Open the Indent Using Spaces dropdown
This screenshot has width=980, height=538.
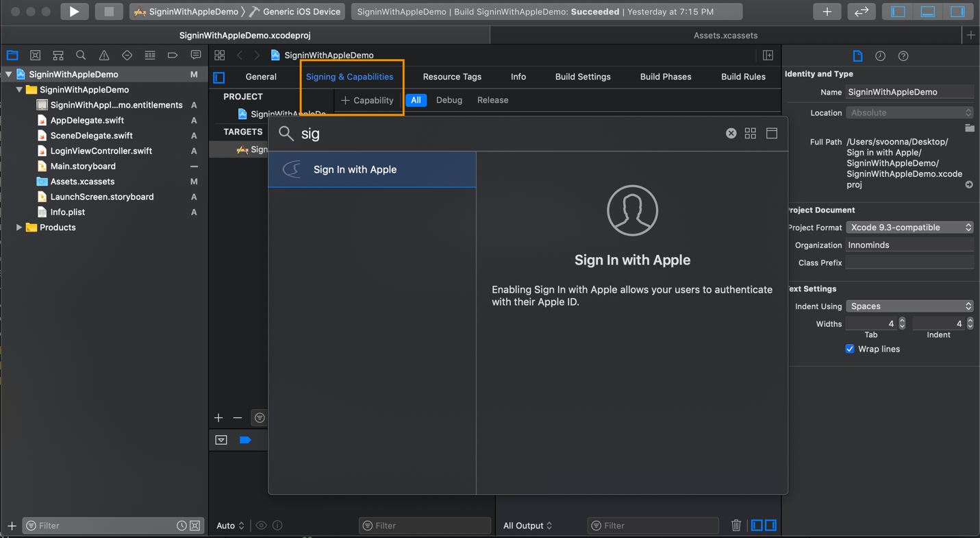click(x=909, y=306)
